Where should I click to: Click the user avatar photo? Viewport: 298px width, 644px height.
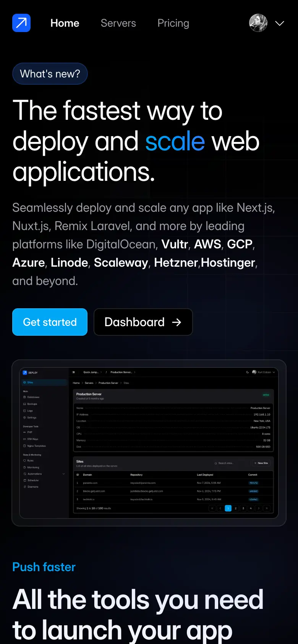coord(258,23)
